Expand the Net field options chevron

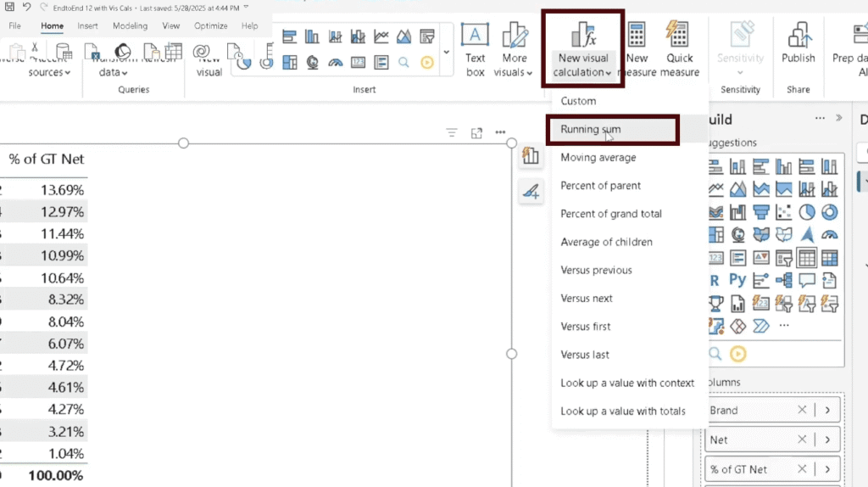[x=827, y=439]
